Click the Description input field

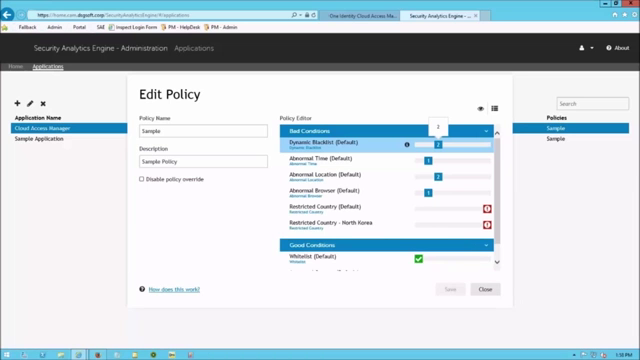click(203, 162)
